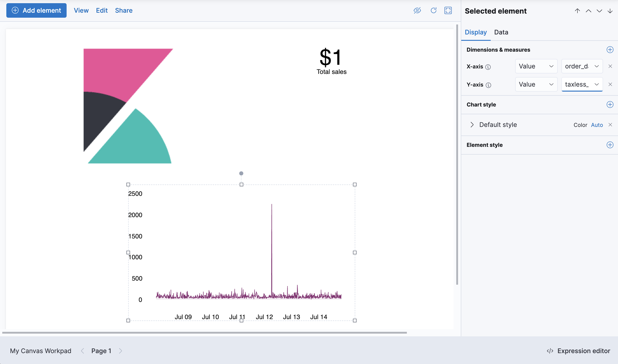Add a Chart style with the plus icon
This screenshot has width=618, height=364.
coord(610,104)
